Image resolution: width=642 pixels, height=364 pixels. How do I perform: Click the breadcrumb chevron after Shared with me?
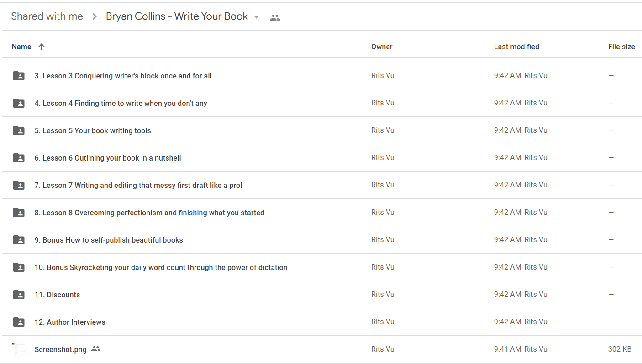pyautogui.click(x=95, y=17)
